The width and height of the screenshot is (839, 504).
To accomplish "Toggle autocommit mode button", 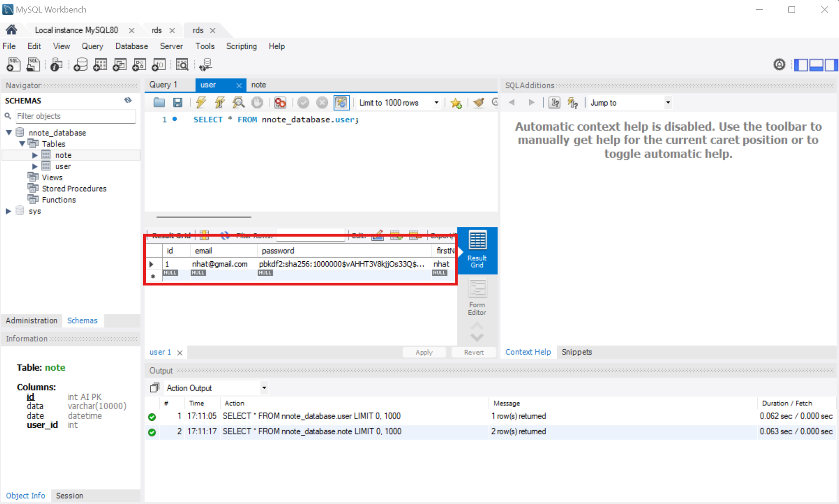I will pyautogui.click(x=341, y=102).
